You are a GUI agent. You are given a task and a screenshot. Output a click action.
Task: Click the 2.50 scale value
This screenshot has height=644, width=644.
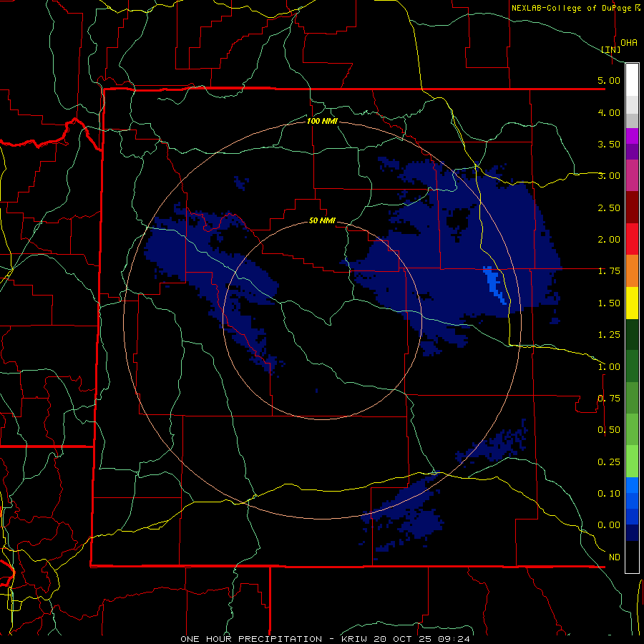609,208
